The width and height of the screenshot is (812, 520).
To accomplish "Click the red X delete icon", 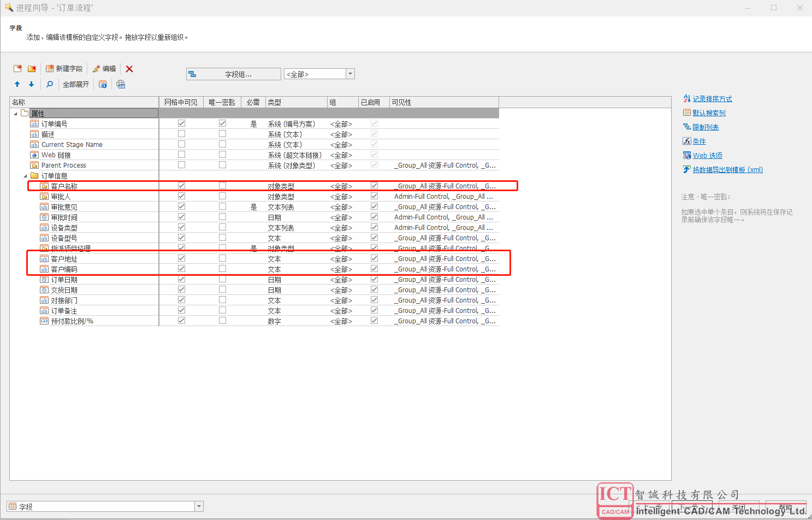I will 129,69.
